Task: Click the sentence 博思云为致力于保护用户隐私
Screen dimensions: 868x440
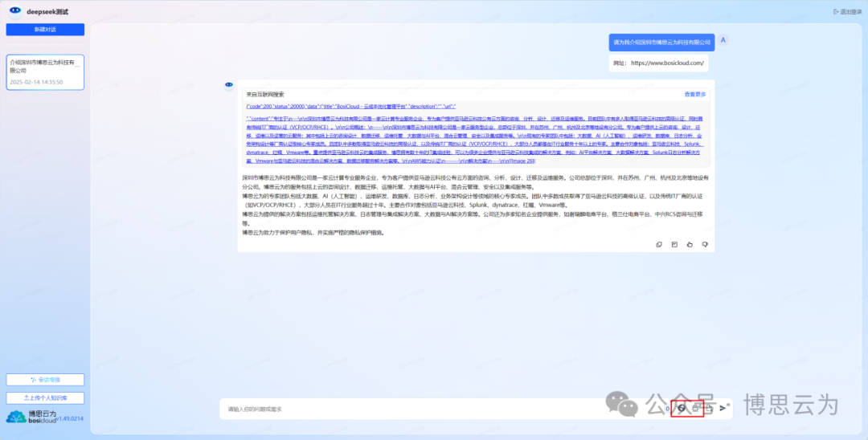Action: click(312, 233)
